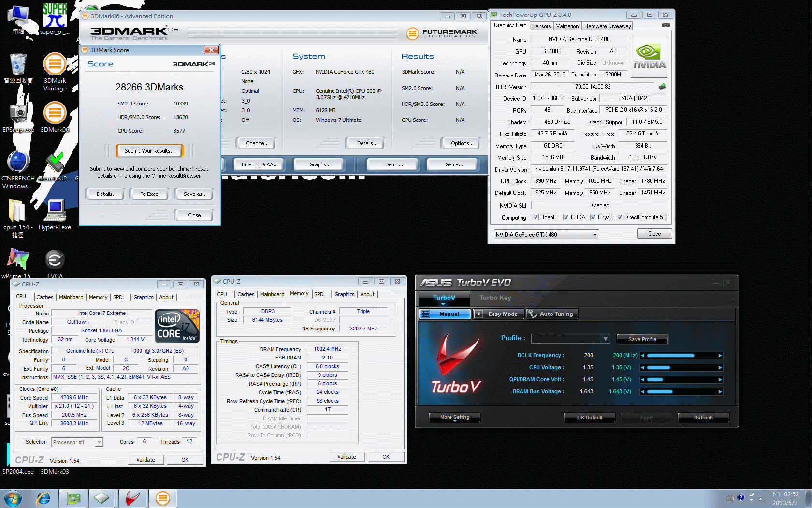
Task: Switch to the Validation tab in GPU-Z
Action: 567,26
